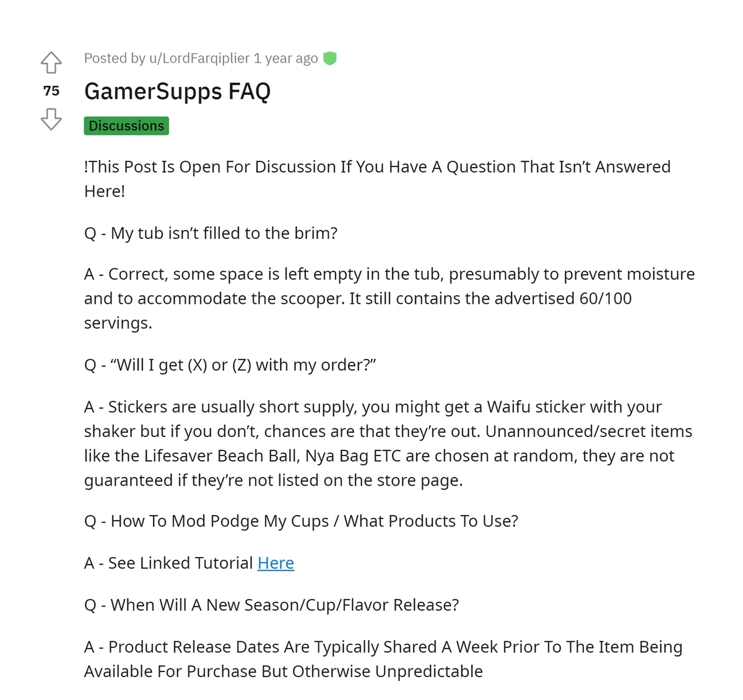Click the tub not filled question
This screenshot has height=700, width=743.
tap(211, 233)
